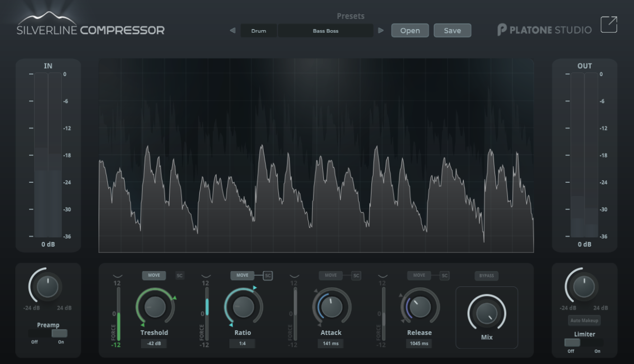Click the Treshold knob
The height and width of the screenshot is (364, 634).
(155, 307)
